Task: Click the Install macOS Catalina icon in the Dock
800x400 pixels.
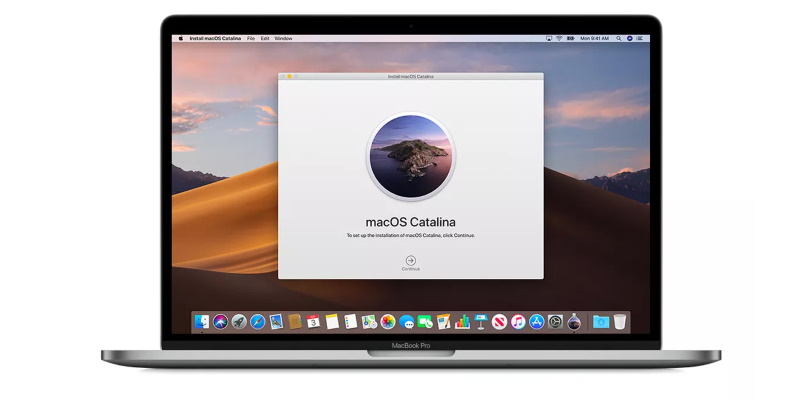Action: 574,322
